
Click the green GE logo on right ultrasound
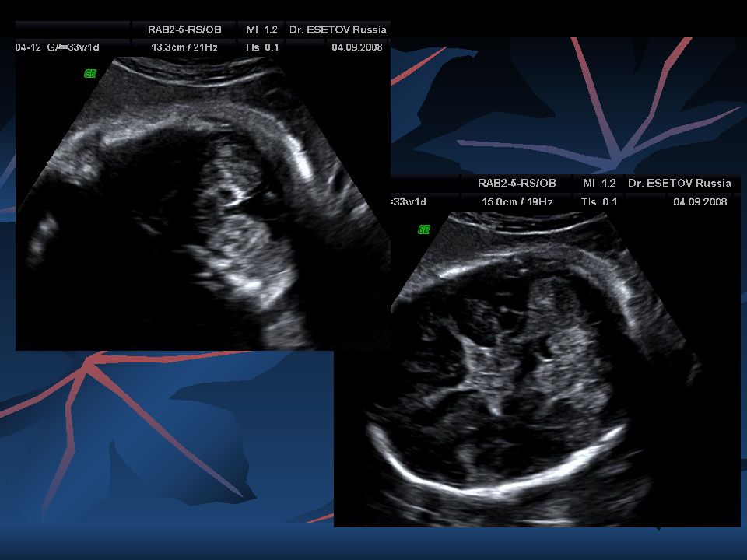pyautogui.click(x=423, y=229)
